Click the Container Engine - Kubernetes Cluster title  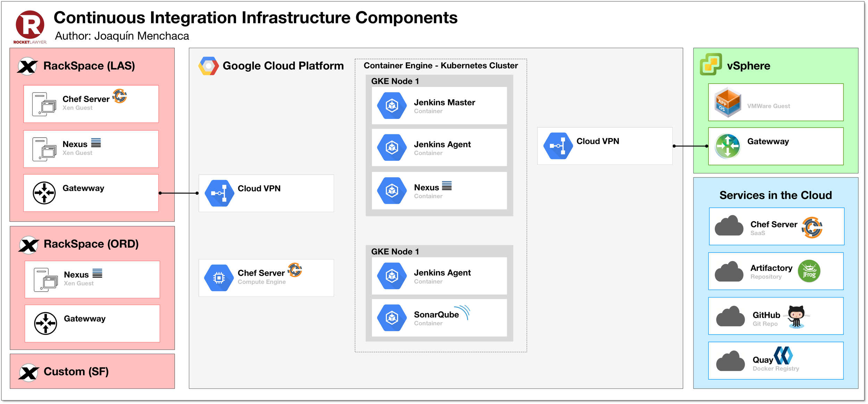[x=441, y=66]
